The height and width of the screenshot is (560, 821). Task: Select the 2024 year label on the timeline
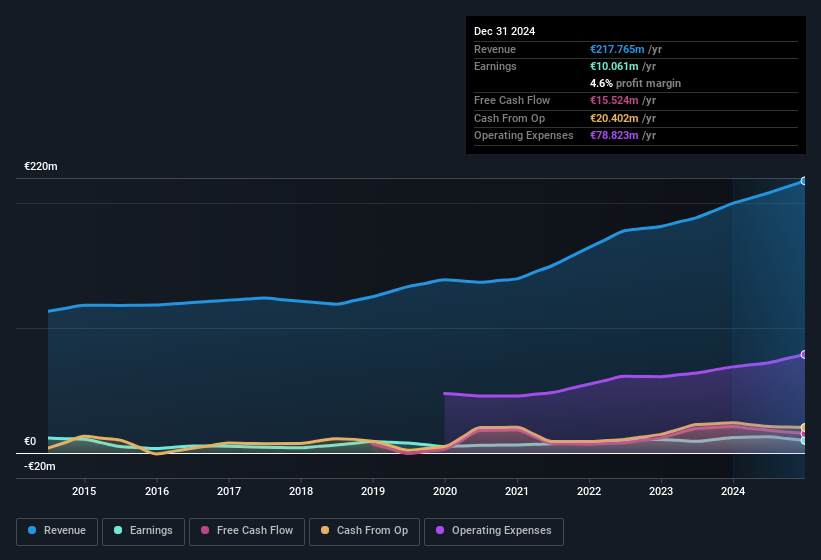733,491
